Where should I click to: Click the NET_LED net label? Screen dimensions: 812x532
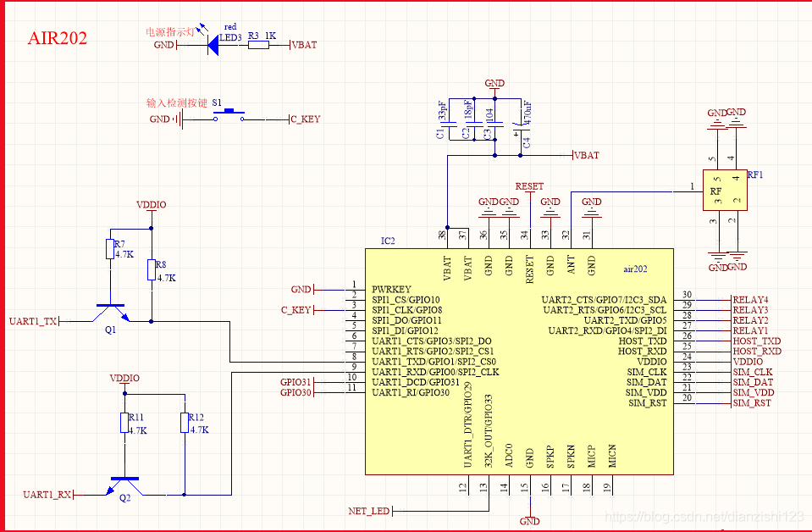coord(368,512)
